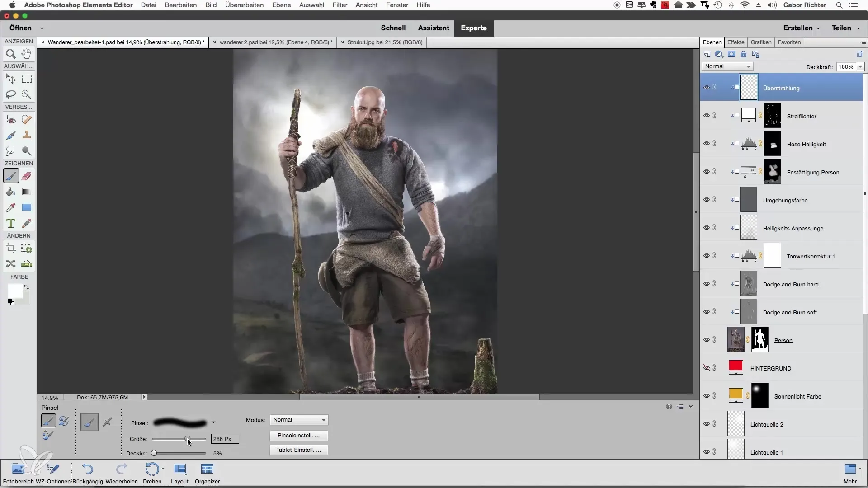Expand the Erstellen menu
Image resolution: width=868 pixels, height=488 pixels.
(802, 28)
